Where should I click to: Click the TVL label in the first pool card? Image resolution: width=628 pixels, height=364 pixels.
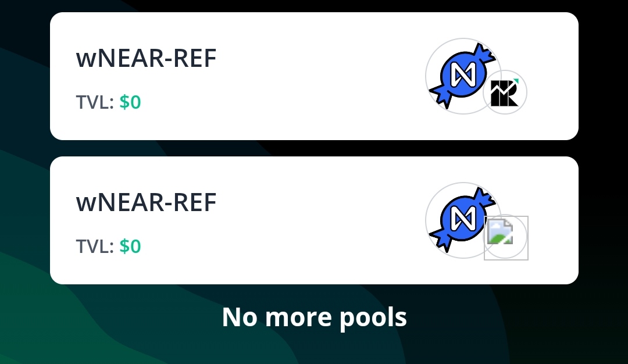[x=95, y=102]
